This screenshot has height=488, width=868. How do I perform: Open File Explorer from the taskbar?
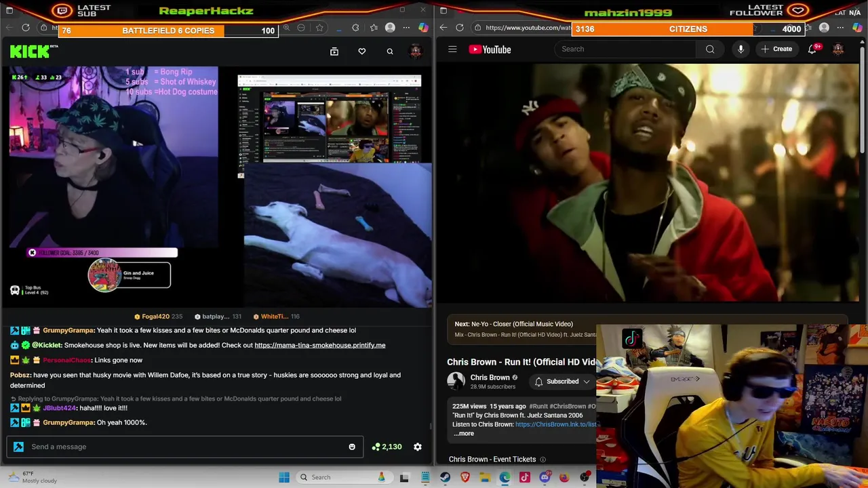coord(485,477)
